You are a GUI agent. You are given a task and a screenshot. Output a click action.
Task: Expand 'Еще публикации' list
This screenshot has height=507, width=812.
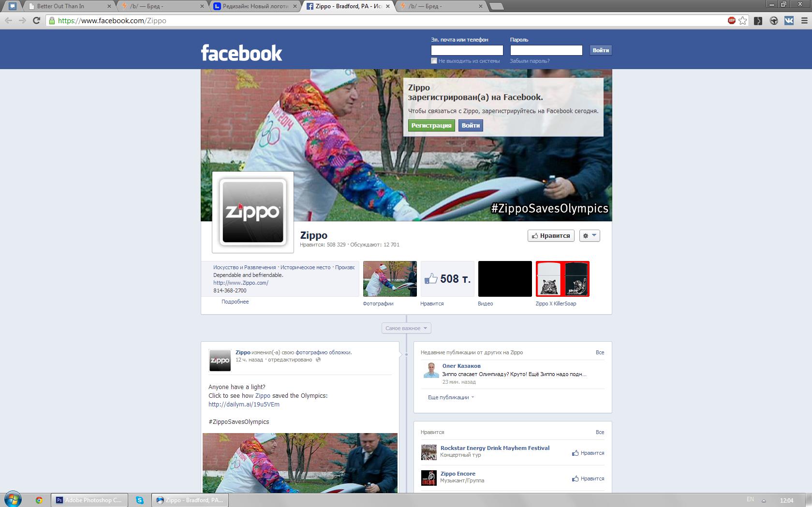(x=451, y=397)
